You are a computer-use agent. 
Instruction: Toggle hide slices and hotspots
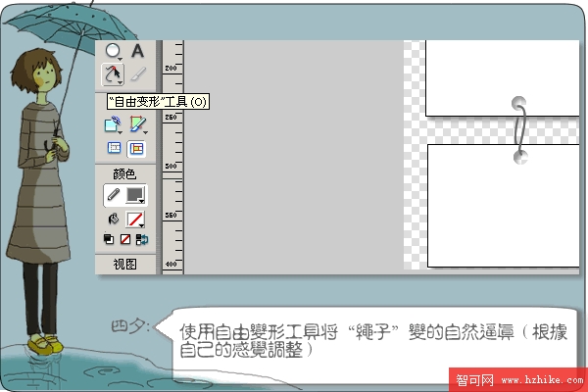pyautogui.click(x=114, y=148)
